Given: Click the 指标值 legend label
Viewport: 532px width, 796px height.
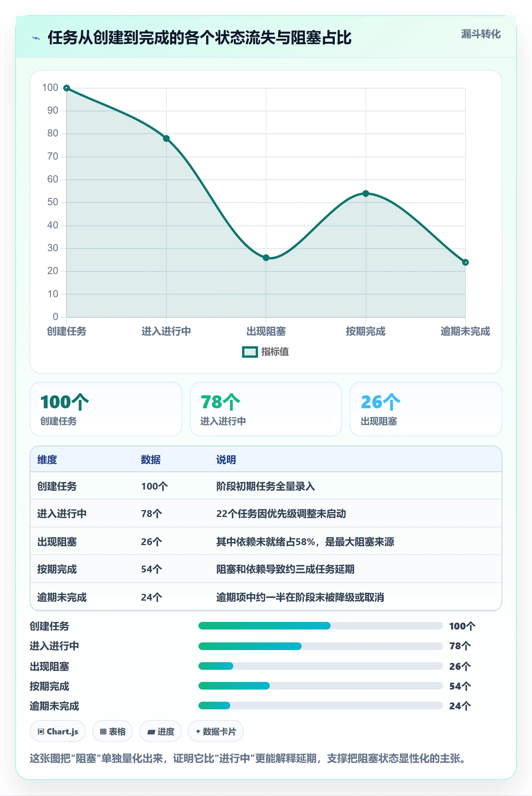Looking at the screenshot, I should click(275, 352).
